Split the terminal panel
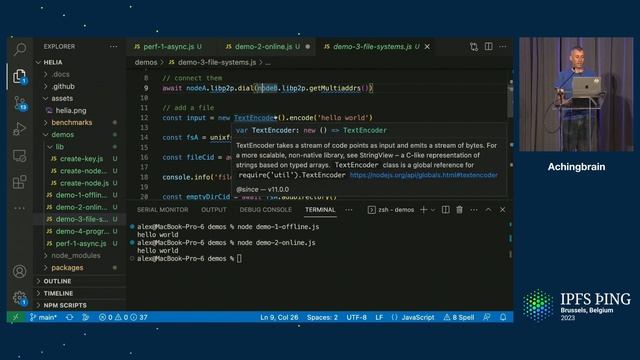This screenshot has width=640, height=360. [446, 209]
